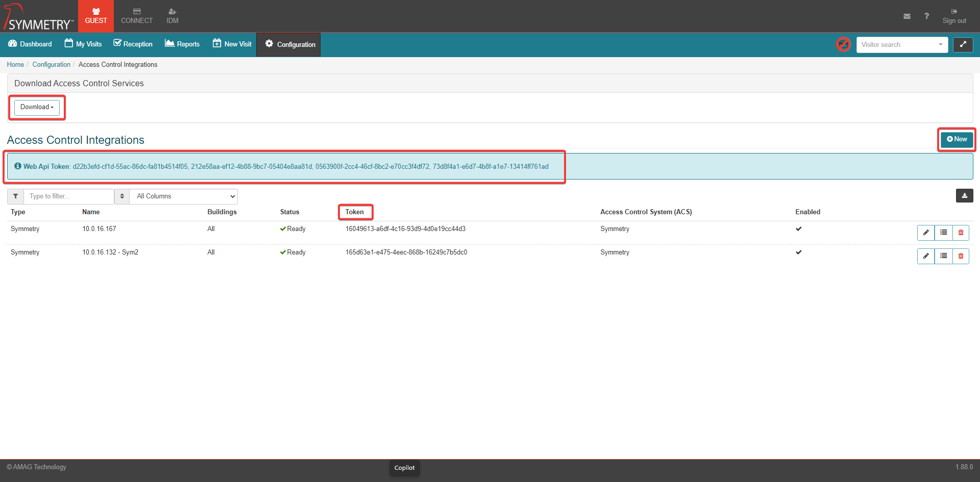Open list details for 10.0.16.167
The width and height of the screenshot is (980, 482).
943,233
